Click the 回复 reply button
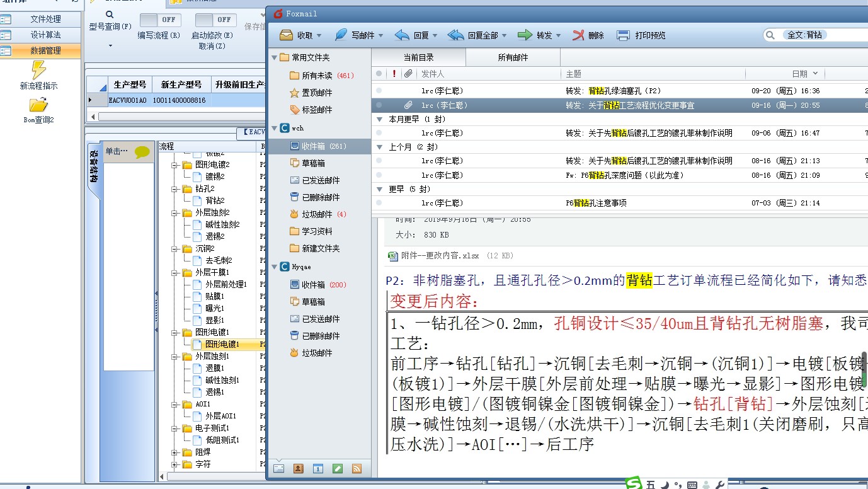This screenshot has height=489, width=868. tap(412, 35)
